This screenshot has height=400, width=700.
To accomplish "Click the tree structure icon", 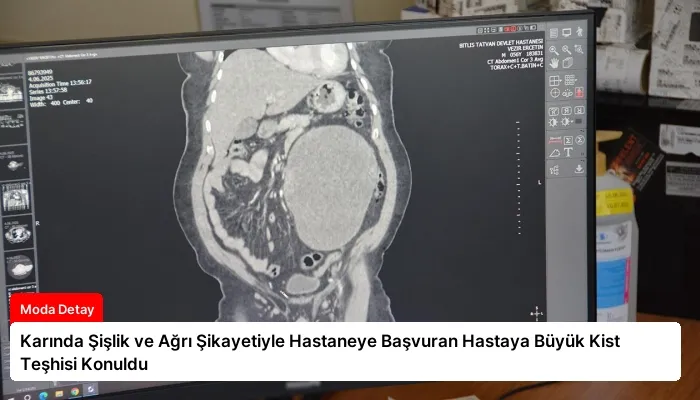I will click(554, 170).
